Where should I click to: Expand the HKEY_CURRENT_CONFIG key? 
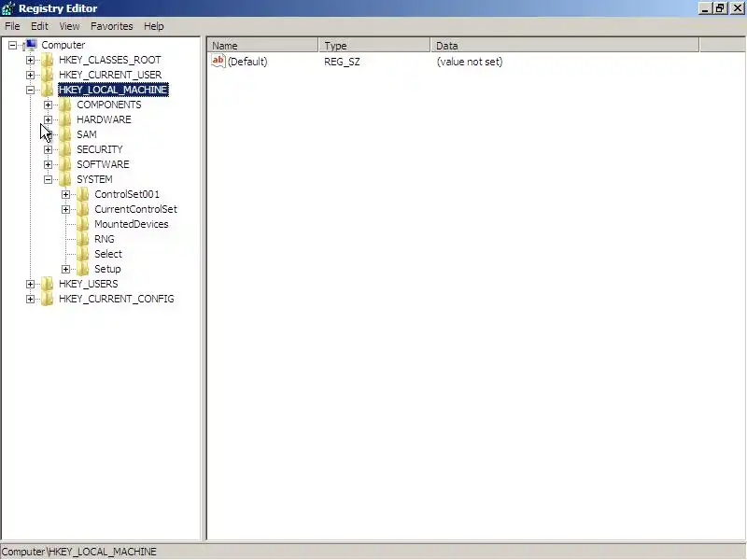coord(30,299)
